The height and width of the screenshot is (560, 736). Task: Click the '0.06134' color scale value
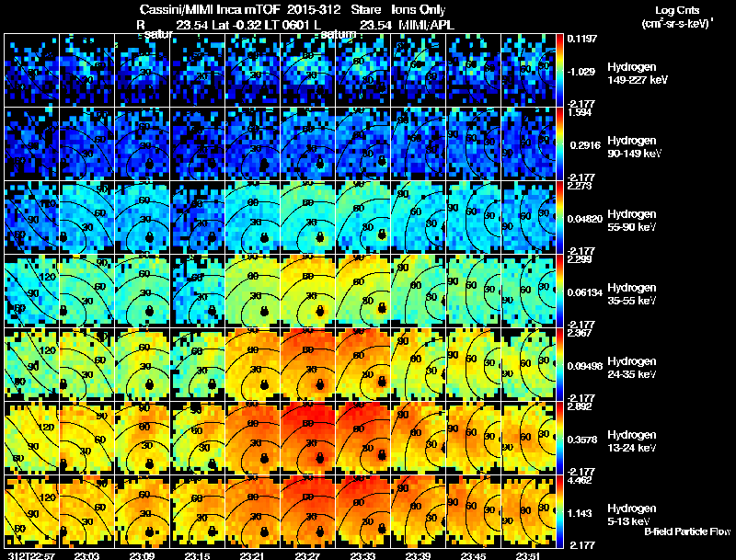tap(585, 292)
